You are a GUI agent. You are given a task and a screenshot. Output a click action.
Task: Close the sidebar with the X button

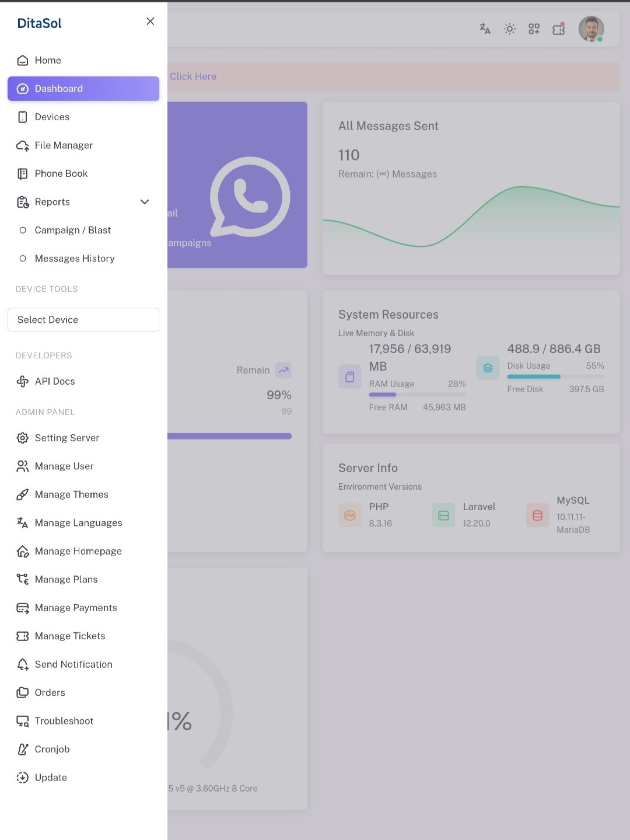tap(150, 21)
